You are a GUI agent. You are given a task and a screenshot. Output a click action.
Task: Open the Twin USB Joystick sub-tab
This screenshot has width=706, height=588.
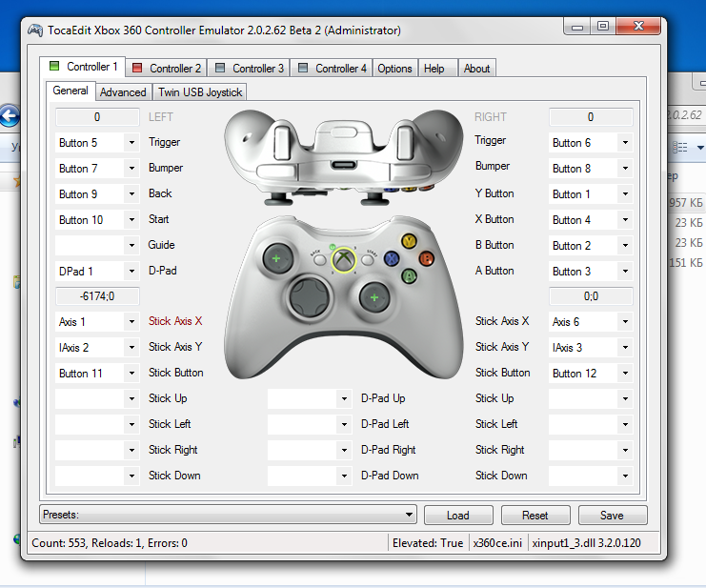(200, 92)
